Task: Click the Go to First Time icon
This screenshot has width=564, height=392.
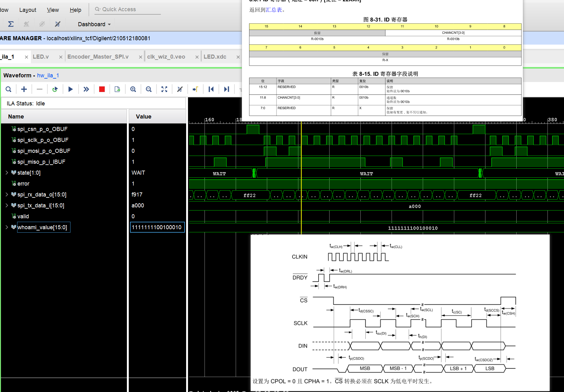Action: click(211, 90)
